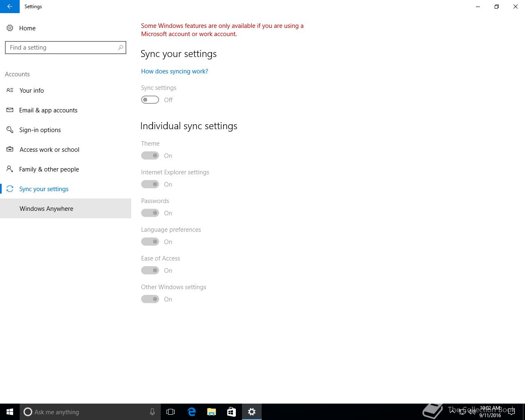Click the Find a setting search box
Screen dimensions: 525x420
[66, 48]
